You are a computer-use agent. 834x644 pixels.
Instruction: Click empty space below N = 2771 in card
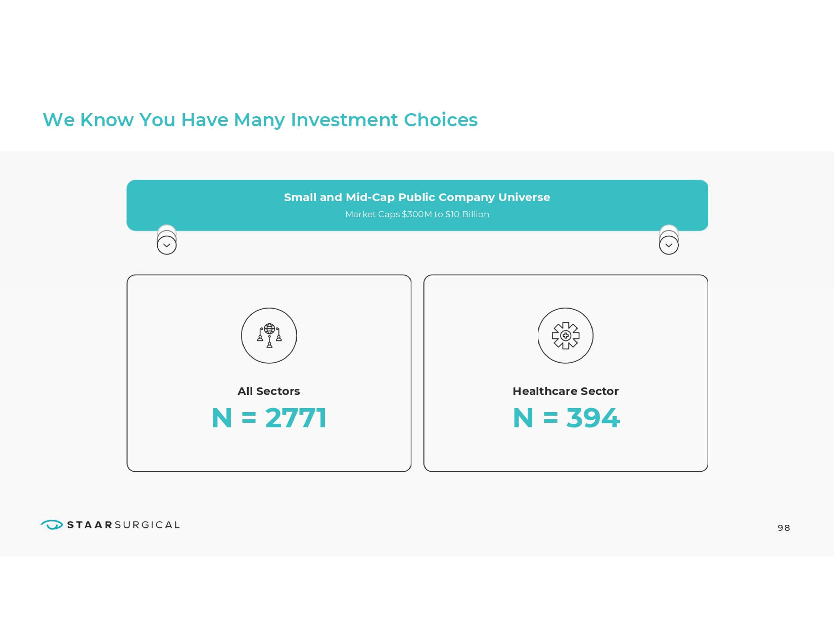[x=269, y=452]
